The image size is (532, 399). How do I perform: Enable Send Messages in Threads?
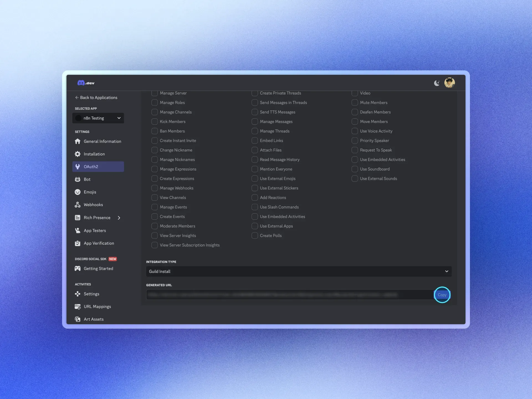point(255,103)
